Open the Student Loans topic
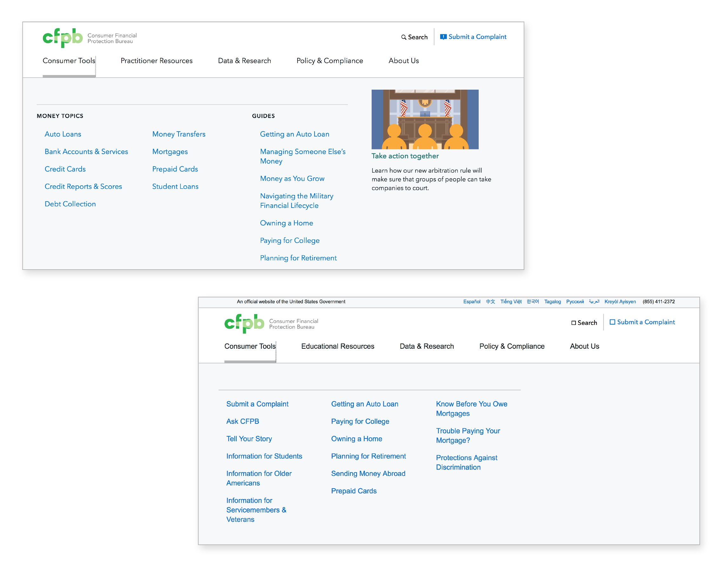Image resolution: width=728 pixels, height=570 pixels. click(175, 187)
